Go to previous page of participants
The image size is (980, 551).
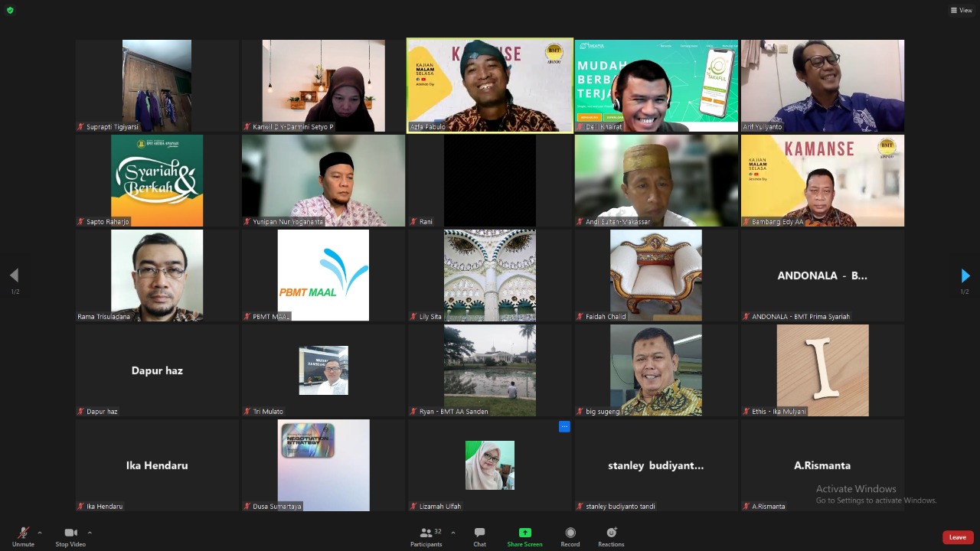click(x=14, y=275)
